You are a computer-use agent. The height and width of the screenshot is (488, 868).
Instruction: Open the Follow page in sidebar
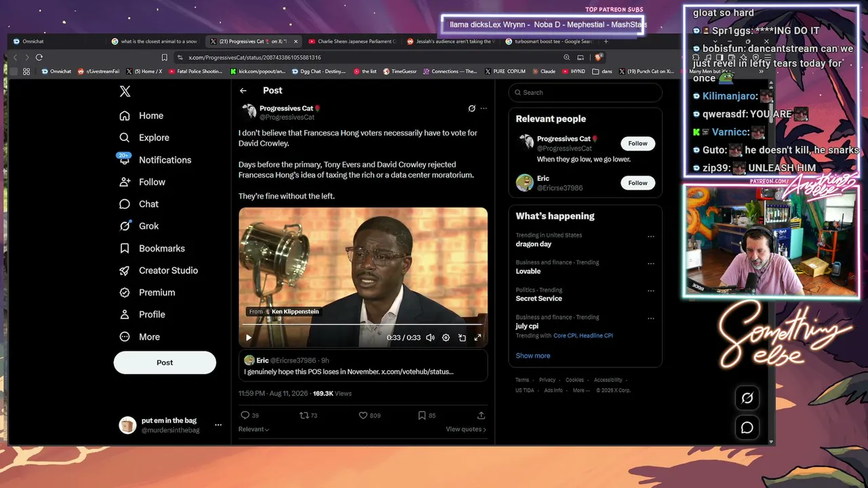(x=142, y=182)
